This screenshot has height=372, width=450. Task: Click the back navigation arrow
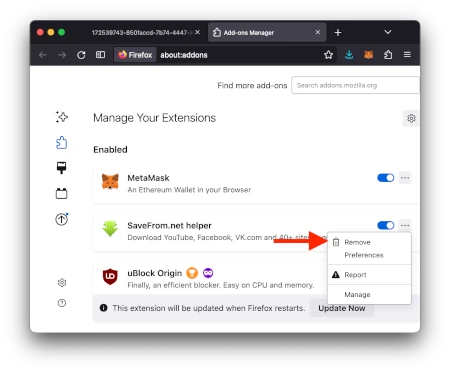point(43,55)
